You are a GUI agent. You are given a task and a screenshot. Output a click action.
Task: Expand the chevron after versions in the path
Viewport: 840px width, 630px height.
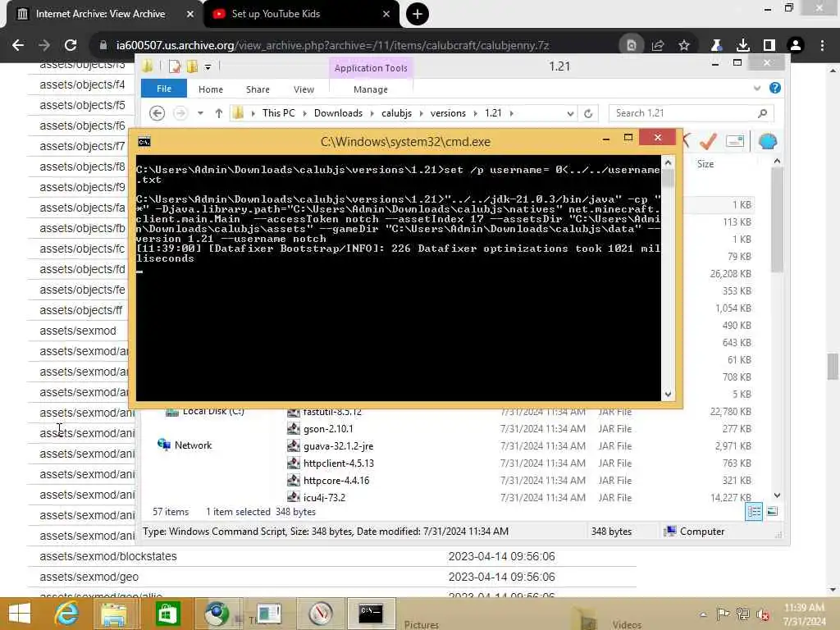pyautogui.click(x=475, y=113)
